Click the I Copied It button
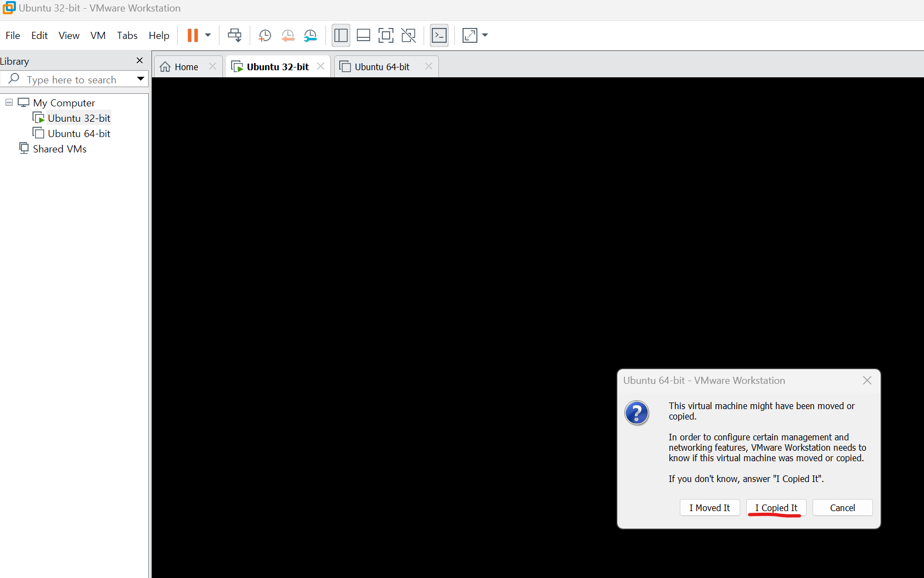Image resolution: width=924 pixels, height=578 pixels. click(x=776, y=508)
